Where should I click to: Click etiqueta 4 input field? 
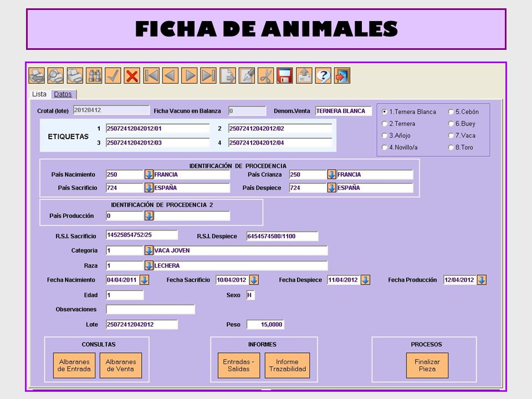[x=280, y=143]
